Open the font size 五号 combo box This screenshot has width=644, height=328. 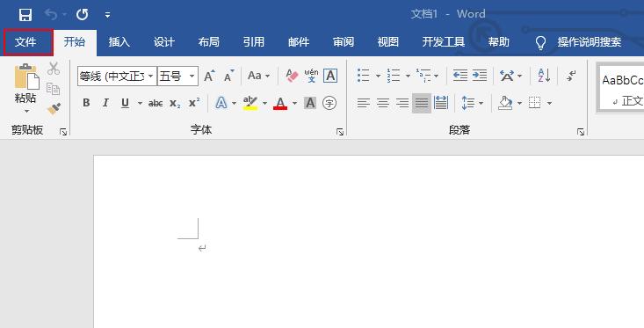pyautogui.click(x=177, y=76)
